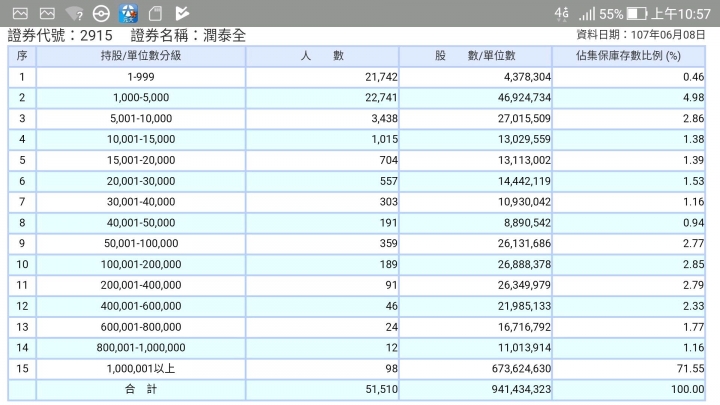Tap the second image notification icon
720x405 pixels.
47,14
